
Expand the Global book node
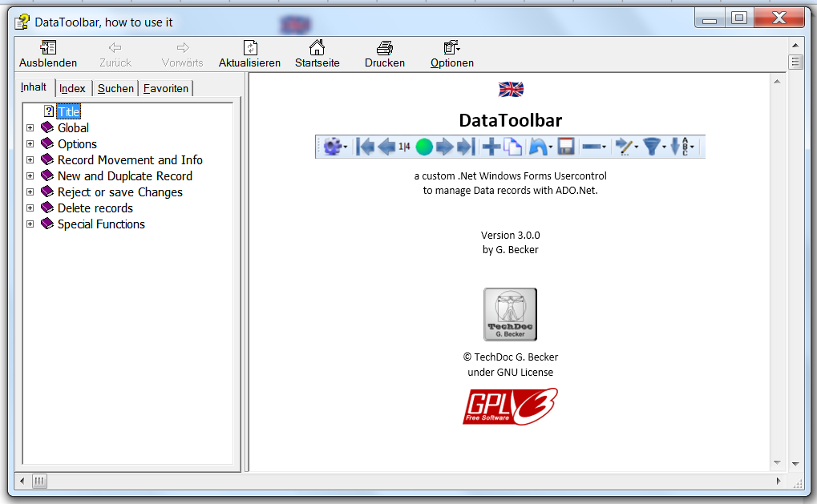[30, 127]
